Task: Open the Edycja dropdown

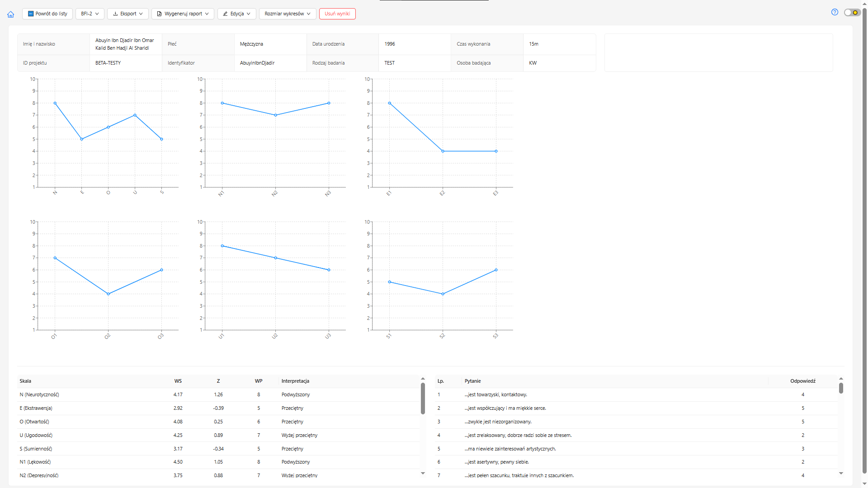Action: [x=237, y=14]
